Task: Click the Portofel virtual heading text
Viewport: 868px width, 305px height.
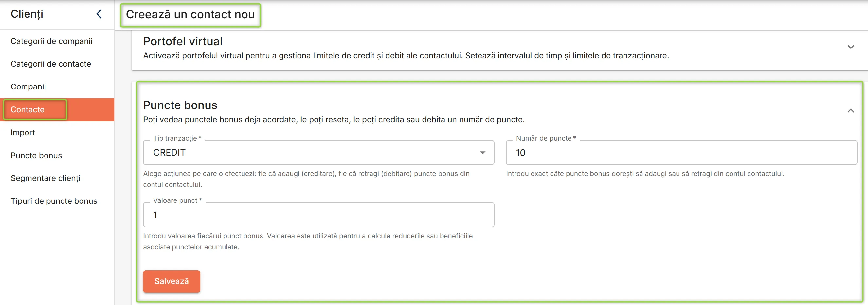Action: [x=183, y=41]
